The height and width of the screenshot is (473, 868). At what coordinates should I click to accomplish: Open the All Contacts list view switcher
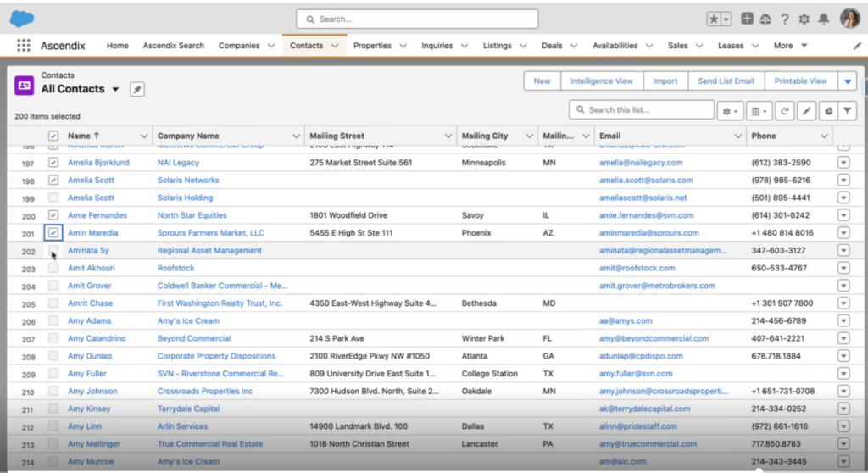[x=115, y=89]
